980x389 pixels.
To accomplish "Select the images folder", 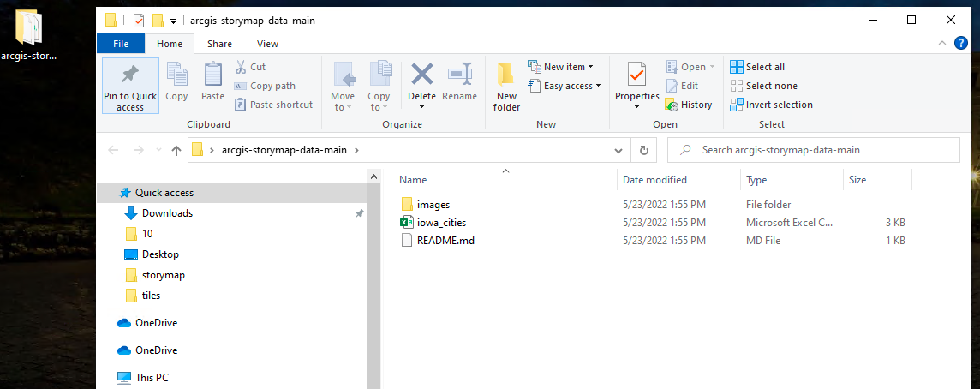I will tap(433, 205).
